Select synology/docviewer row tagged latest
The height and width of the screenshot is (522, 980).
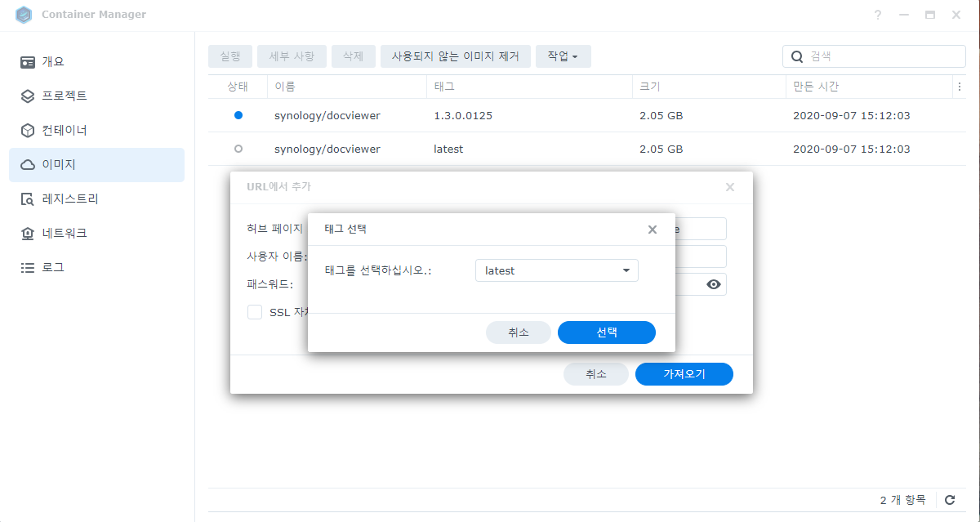pos(587,149)
